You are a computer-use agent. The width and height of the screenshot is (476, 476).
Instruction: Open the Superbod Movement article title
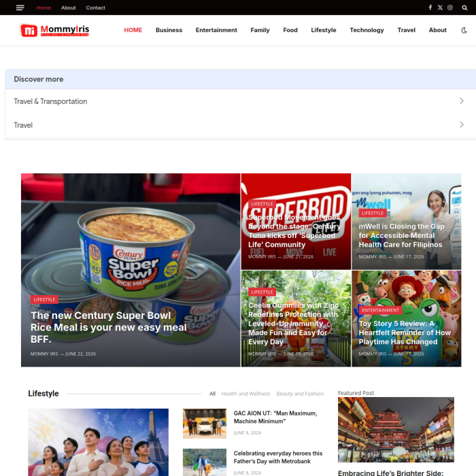click(294, 231)
